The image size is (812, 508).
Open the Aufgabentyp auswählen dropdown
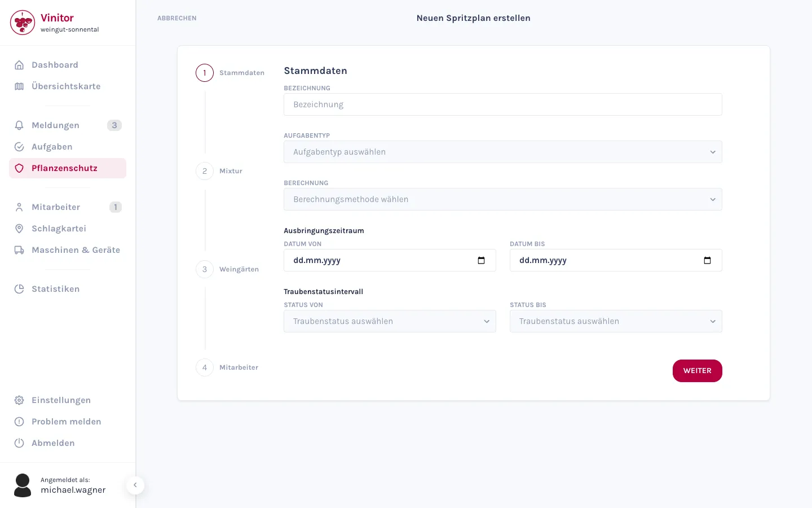tap(503, 152)
